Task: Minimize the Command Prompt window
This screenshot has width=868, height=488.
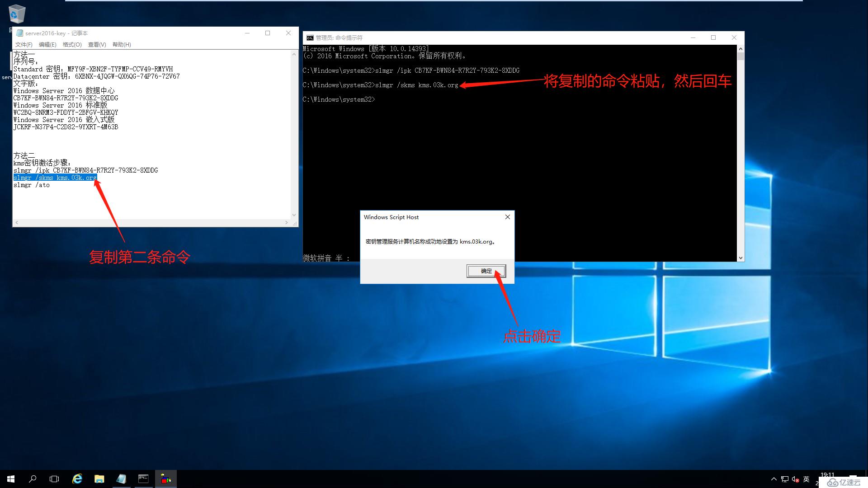Action: point(693,38)
